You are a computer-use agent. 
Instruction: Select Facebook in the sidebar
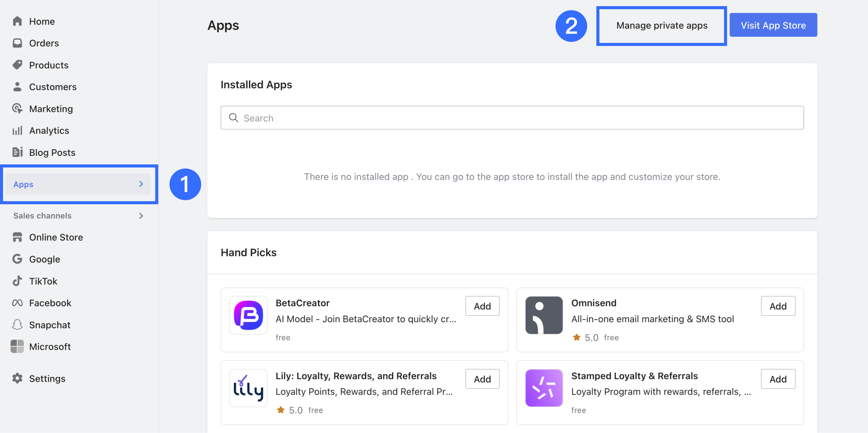click(50, 303)
